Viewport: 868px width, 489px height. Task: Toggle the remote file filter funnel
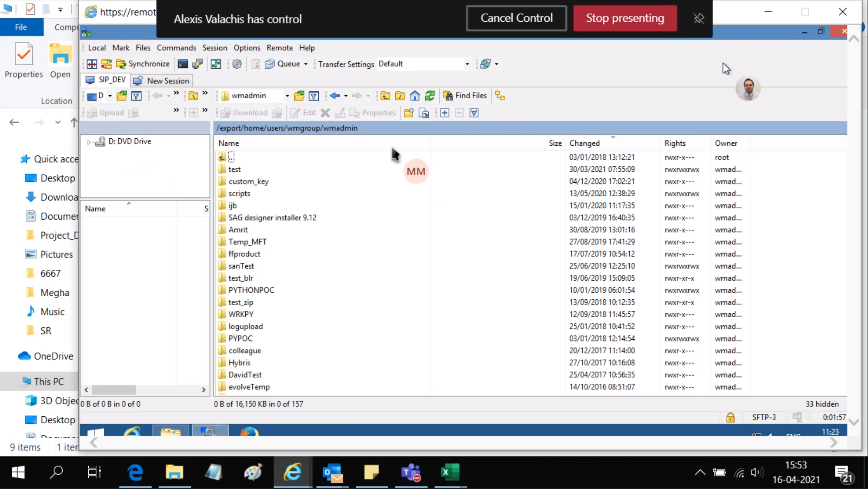click(314, 96)
